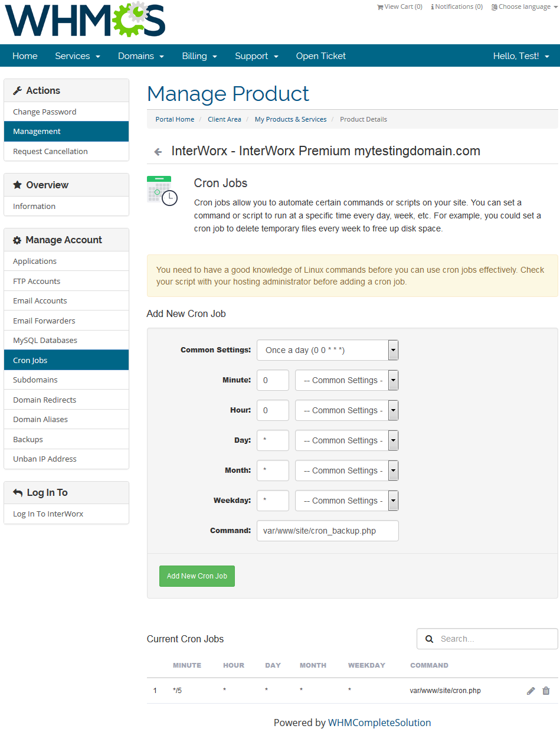
Task: Open Notifications (0)
Action: (457, 6)
